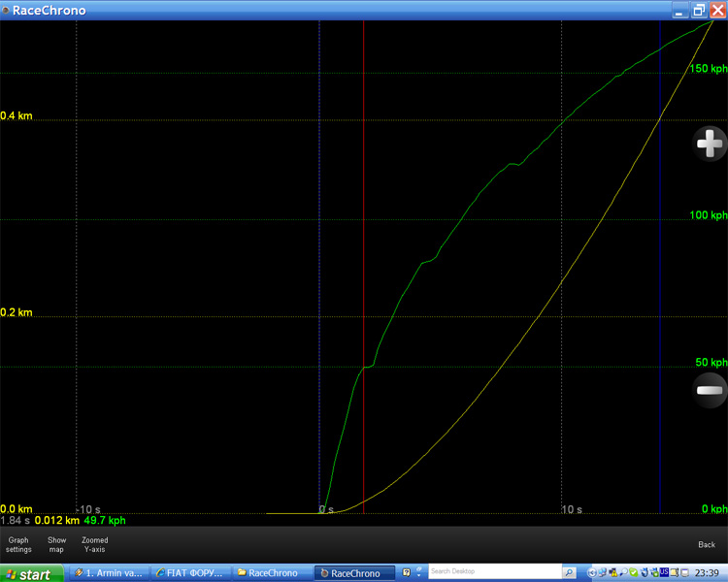Switch to the Armin va... taskbar window
Viewport: 728px width, 582px height.
[111, 573]
